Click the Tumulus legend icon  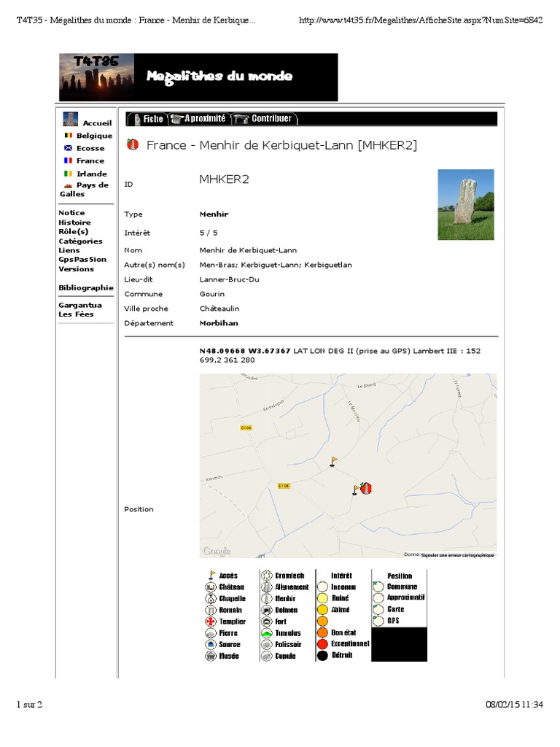click(267, 633)
